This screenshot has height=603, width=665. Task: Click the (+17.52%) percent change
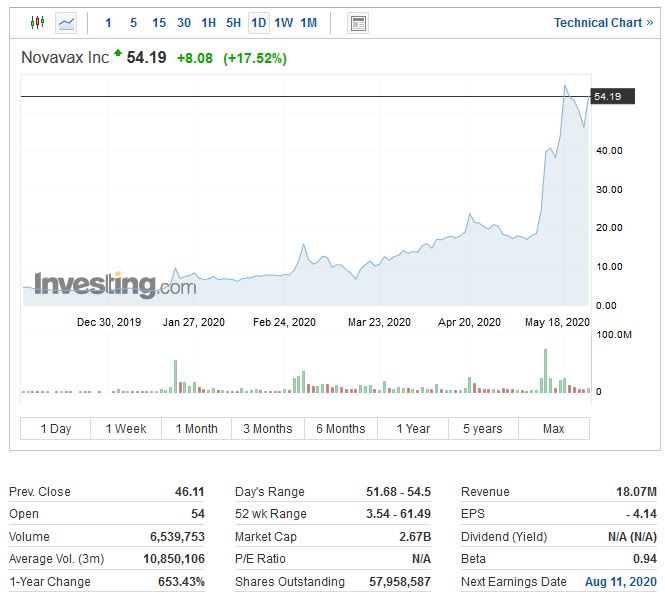(x=255, y=58)
